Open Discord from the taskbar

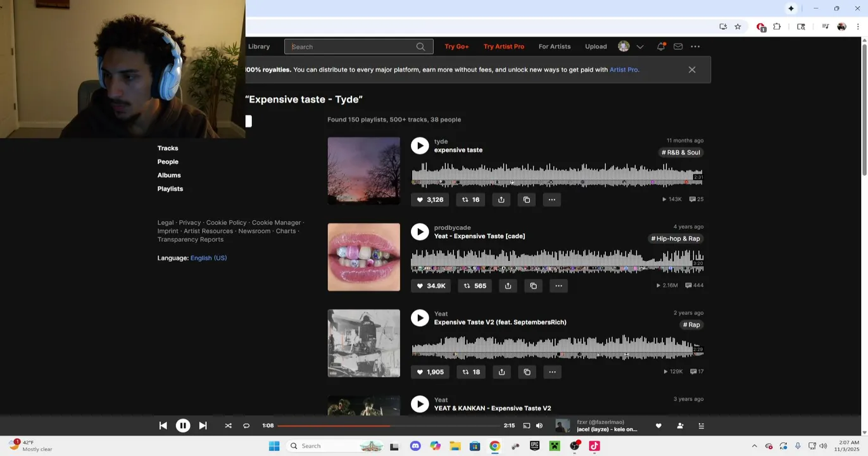point(415,446)
